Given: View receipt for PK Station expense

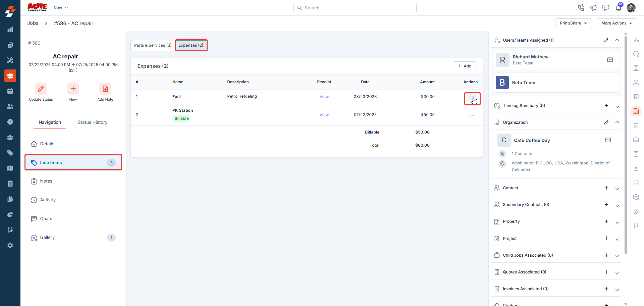Looking at the screenshot, I should pos(324,115).
